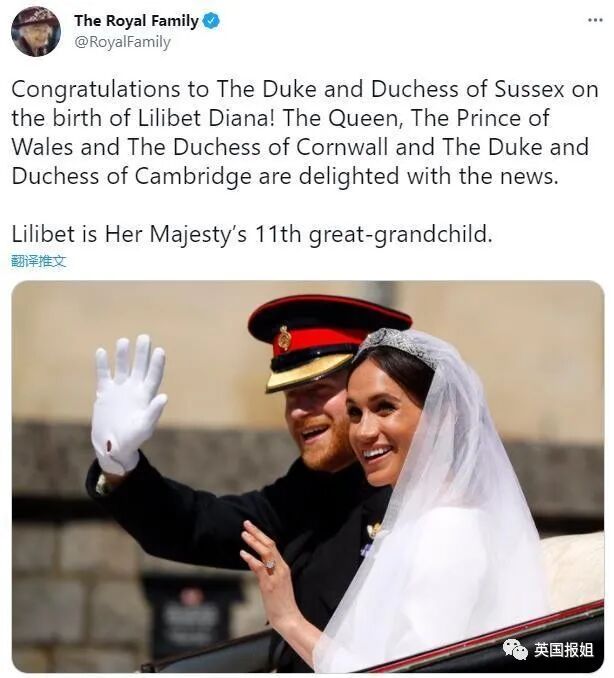Click the ring on the bride's hand
614x678 pixels.
coord(270,565)
